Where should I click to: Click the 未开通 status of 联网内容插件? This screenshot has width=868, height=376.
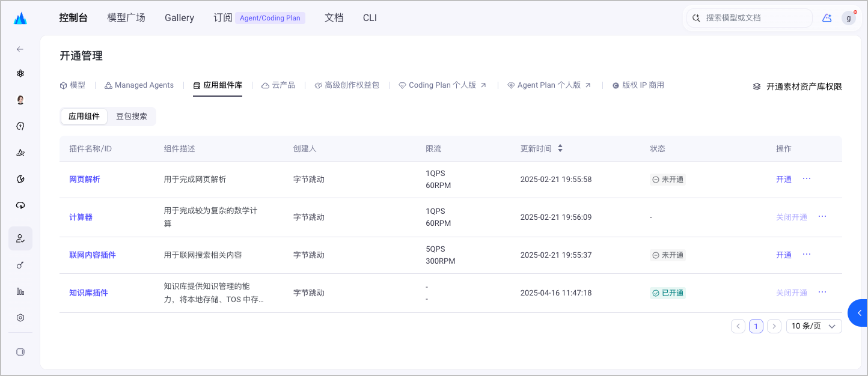coord(668,255)
